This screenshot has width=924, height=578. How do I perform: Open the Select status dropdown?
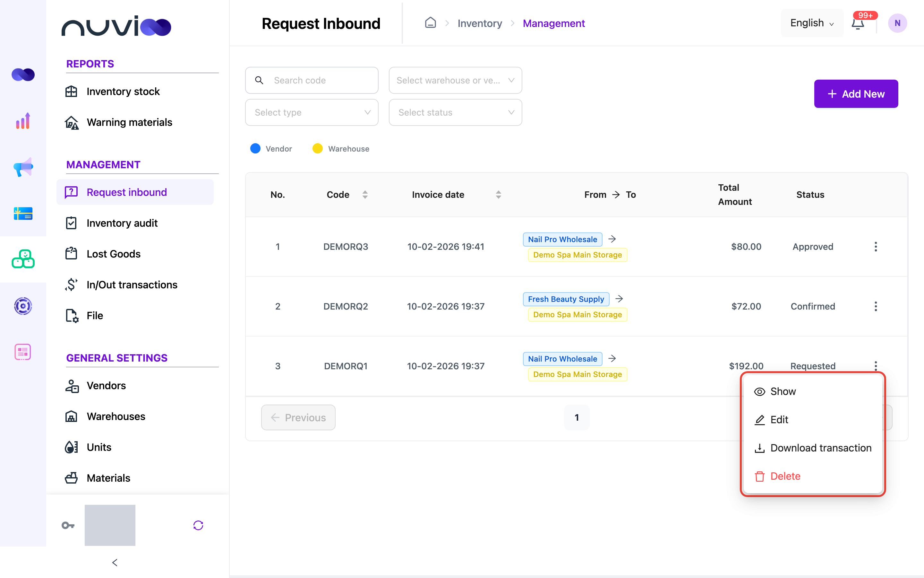(455, 112)
